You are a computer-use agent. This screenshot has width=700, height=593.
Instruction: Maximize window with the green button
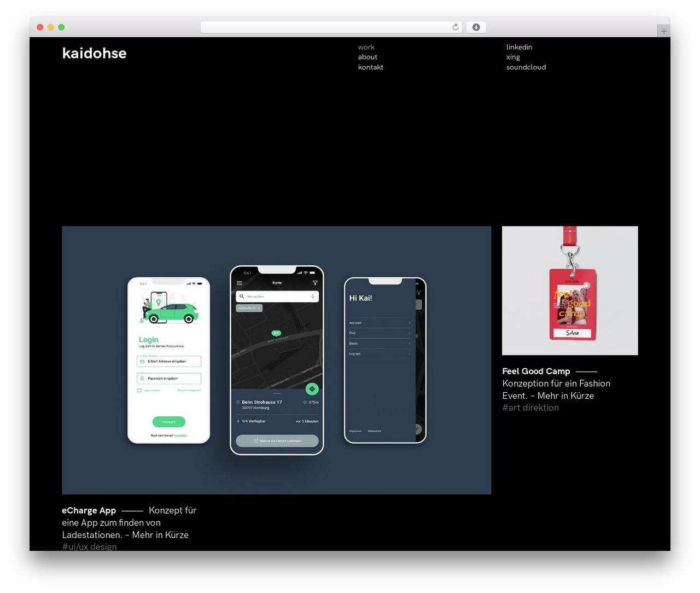(61, 27)
